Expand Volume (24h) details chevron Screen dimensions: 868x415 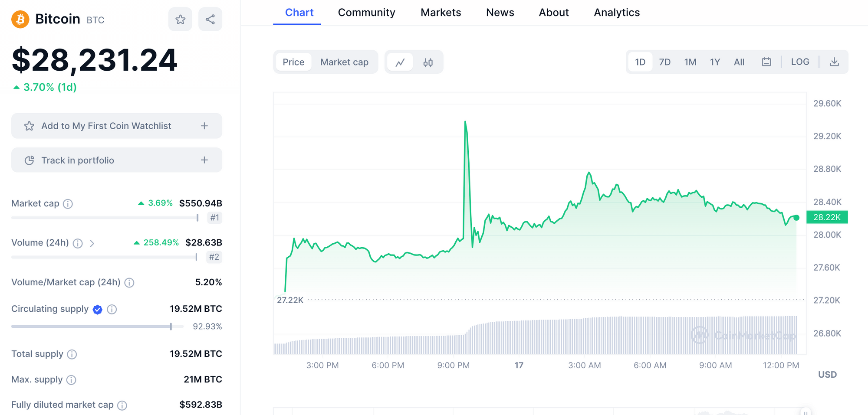92,243
